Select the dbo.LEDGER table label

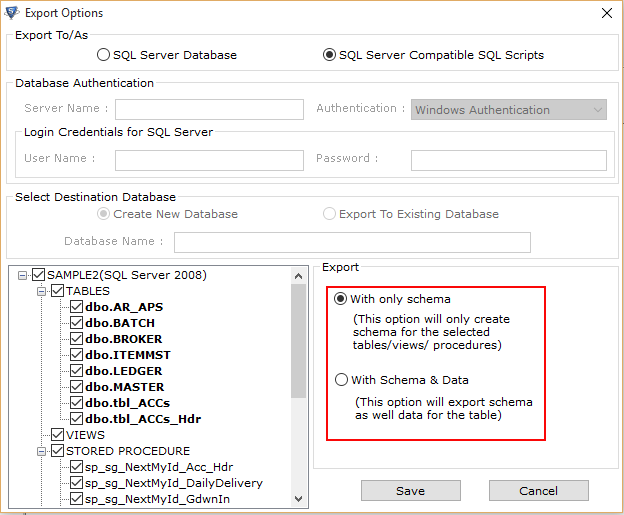point(123,371)
